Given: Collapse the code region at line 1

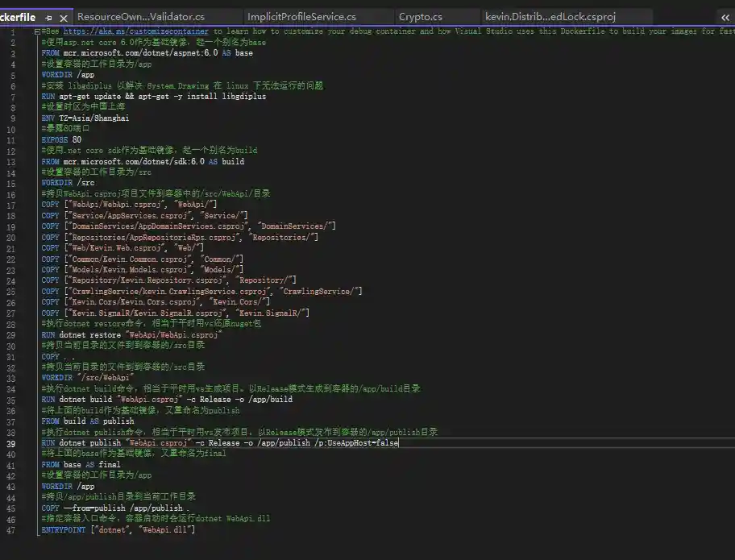Looking at the screenshot, I should point(38,31).
